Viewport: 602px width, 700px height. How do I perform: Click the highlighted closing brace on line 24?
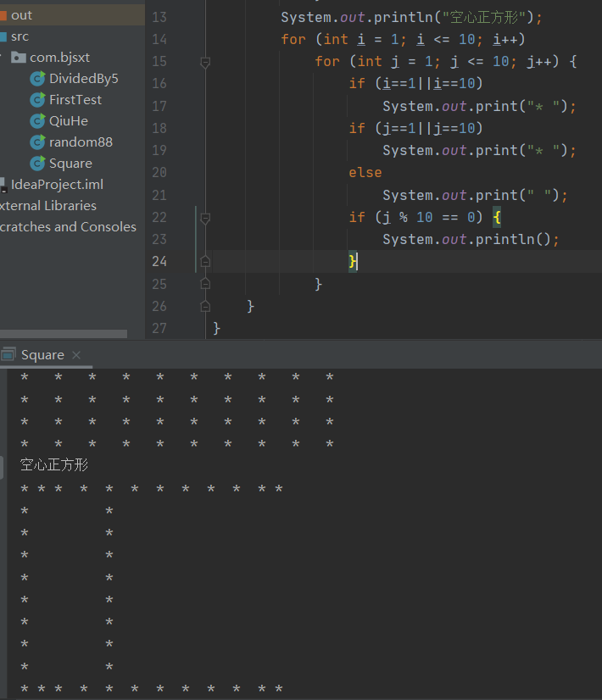[x=353, y=261]
